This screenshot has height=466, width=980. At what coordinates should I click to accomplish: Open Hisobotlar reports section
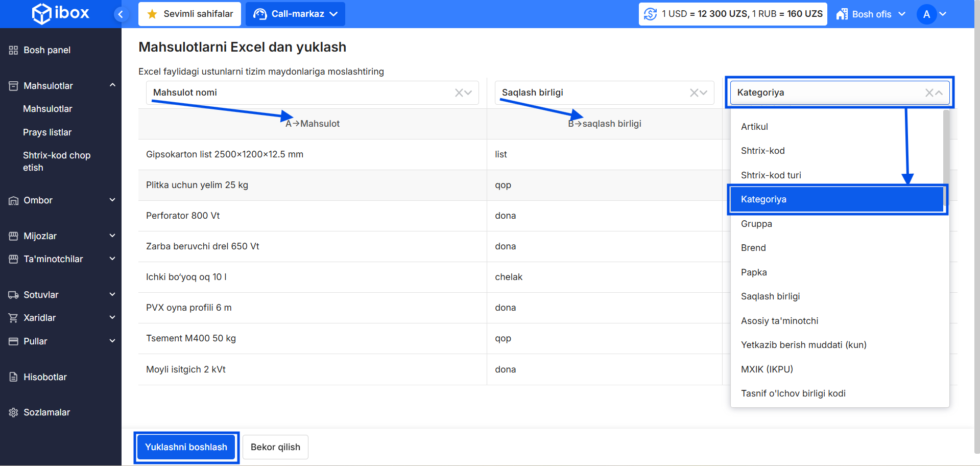(x=45, y=377)
